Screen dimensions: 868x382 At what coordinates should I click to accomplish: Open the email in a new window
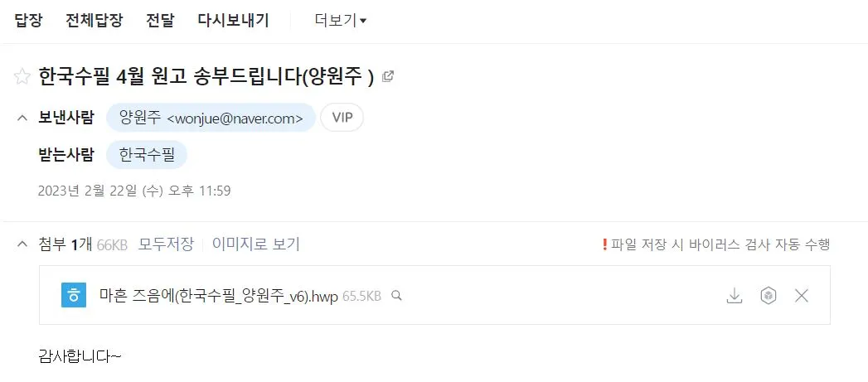pyautogui.click(x=388, y=76)
